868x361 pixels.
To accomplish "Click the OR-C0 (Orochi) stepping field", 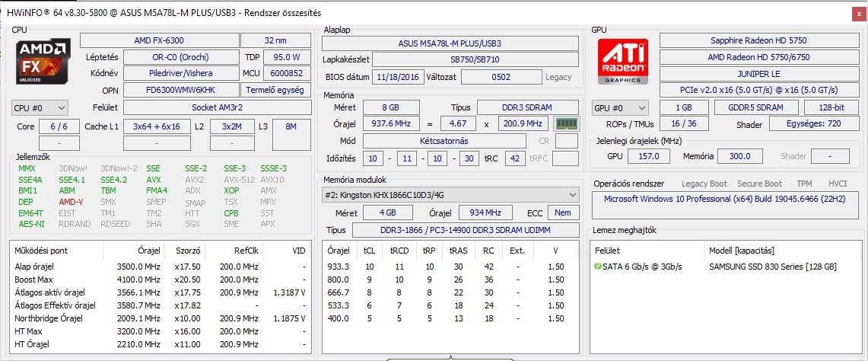I will click(181, 57).
